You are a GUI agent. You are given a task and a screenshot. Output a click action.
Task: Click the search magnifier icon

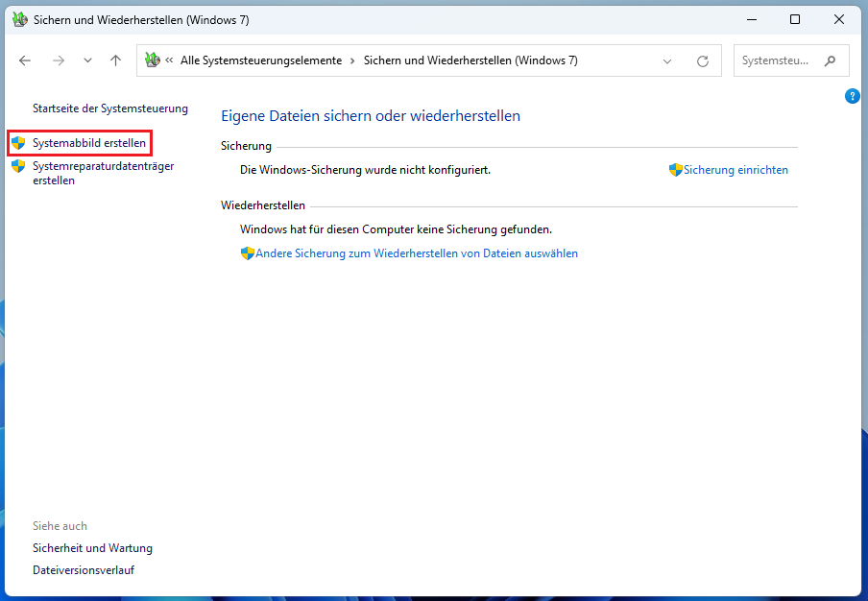pos(830,60)
